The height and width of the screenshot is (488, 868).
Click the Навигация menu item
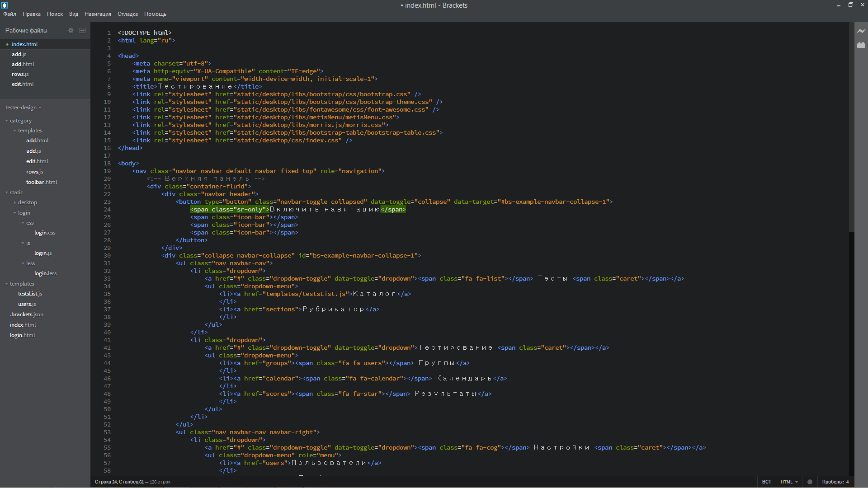[97, 14]
